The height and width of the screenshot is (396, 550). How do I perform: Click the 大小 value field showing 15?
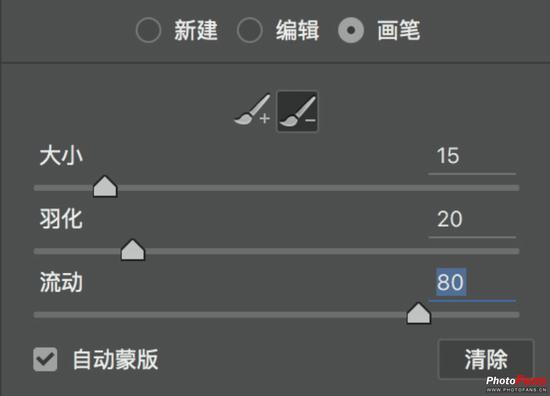click(x=472, y=157)
